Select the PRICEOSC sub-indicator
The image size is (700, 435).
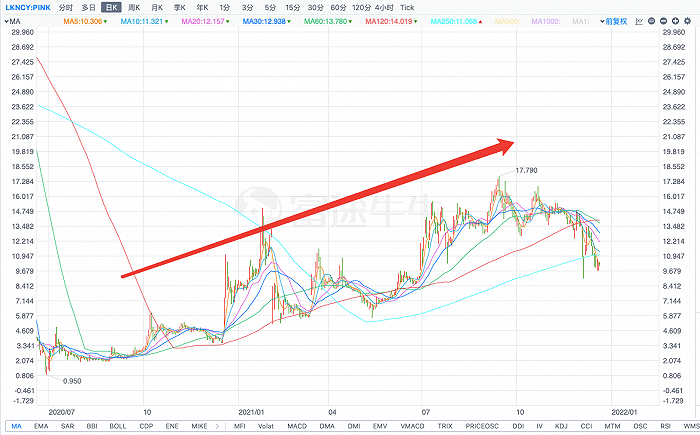(x=482, y=426)
